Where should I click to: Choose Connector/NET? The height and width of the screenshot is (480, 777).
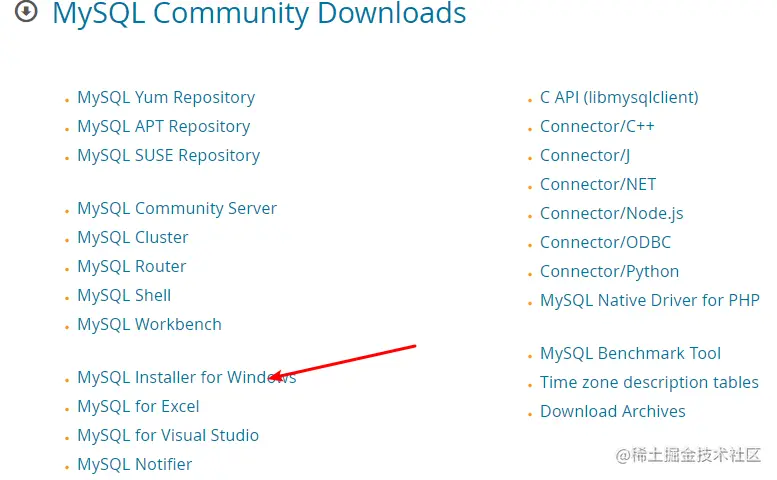click(x=598, y=184)
